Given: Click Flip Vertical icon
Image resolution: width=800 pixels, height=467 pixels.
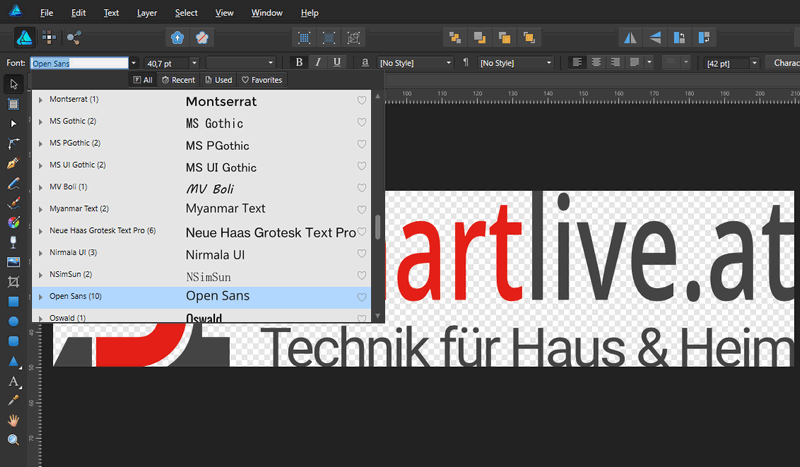Looking at the screenshot, I should tap(655, 37).
